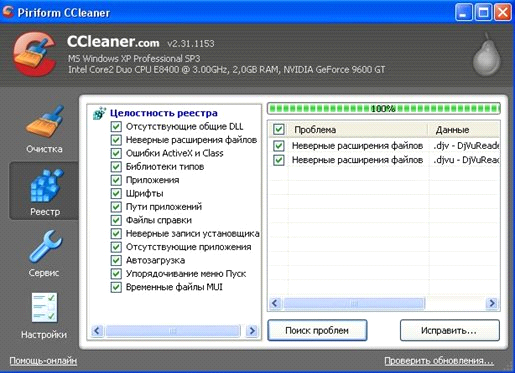Toggle Временные файлы MUI checkbox
The height and width of the screenshot is (373, 515).
[116, 287]
